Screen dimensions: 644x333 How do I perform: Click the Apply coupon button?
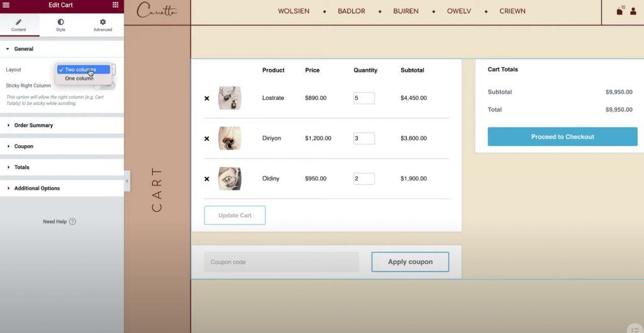[x=410, y=261]
